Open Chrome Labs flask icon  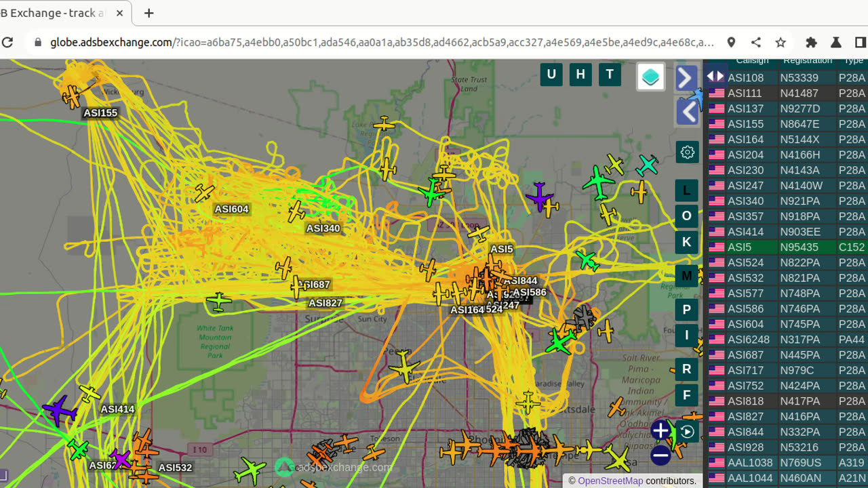pos(836,42)
